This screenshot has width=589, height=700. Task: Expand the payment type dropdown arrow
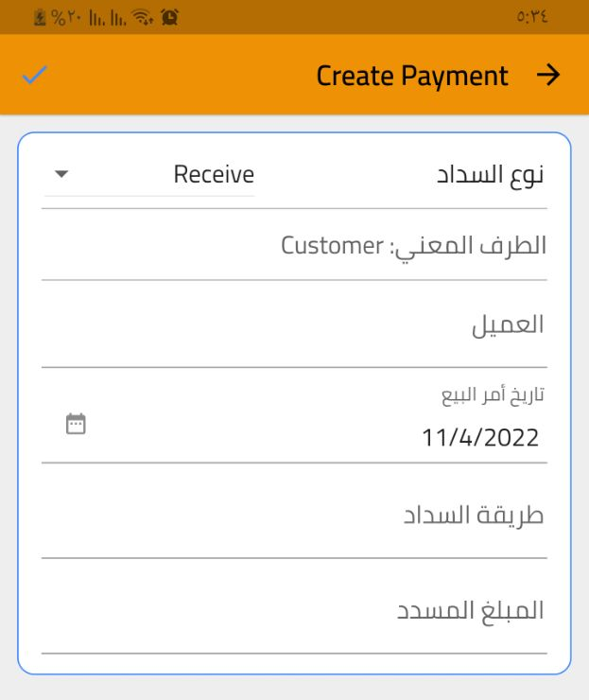(x=61, y=175)
